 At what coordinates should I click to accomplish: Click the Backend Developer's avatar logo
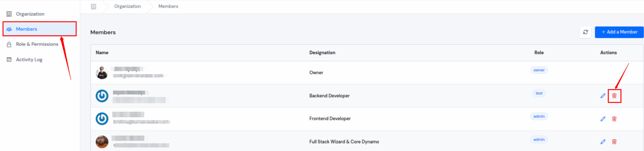[102, 96]
